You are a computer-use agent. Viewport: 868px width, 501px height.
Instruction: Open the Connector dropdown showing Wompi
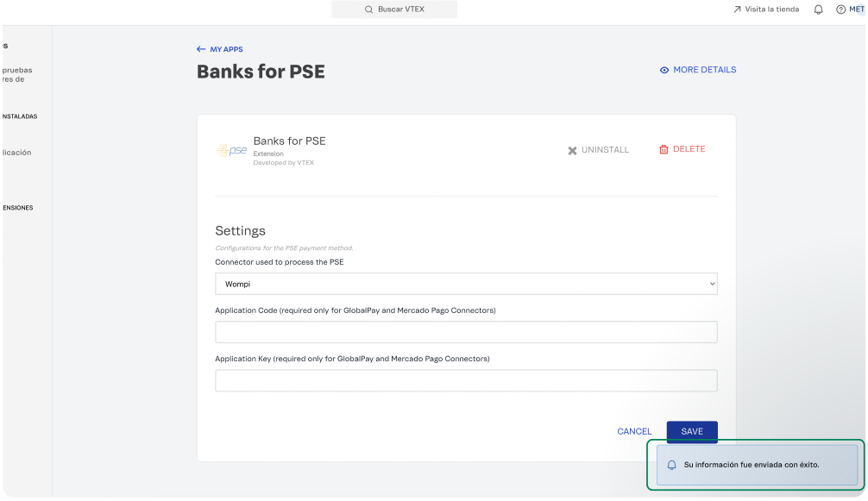(466, 284)
